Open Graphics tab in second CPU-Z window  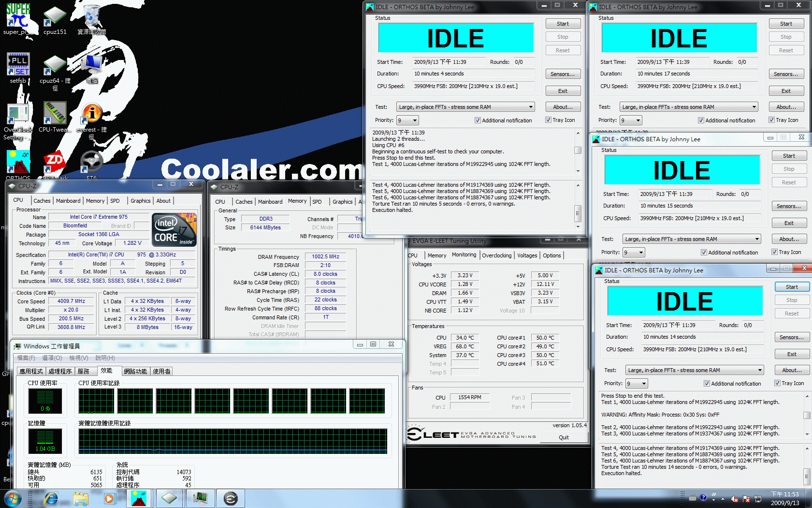click(x=342, y=202)
